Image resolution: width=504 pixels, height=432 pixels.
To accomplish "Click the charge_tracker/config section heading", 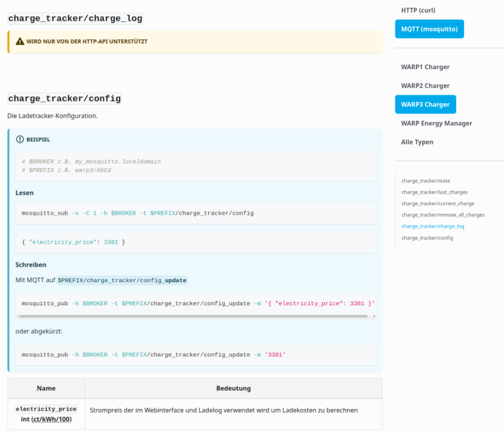I will coord(65,98).
